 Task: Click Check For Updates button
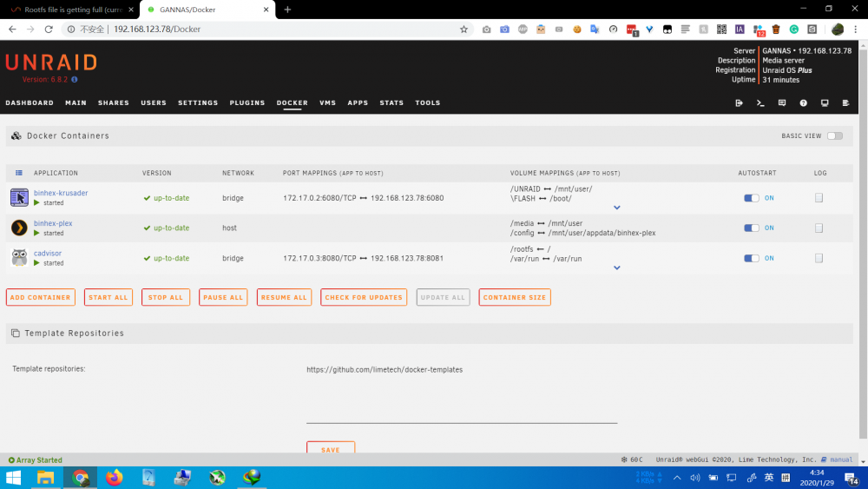pos(364,297)
